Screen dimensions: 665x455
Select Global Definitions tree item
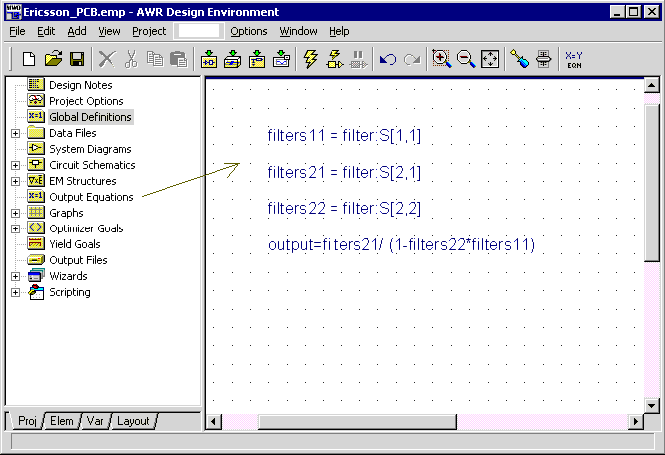(90, 117)
